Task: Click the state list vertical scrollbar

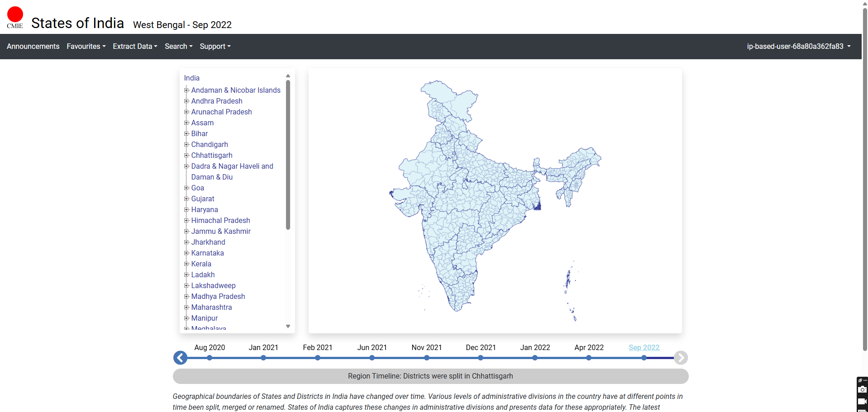Action: click(x=288, y=155)
